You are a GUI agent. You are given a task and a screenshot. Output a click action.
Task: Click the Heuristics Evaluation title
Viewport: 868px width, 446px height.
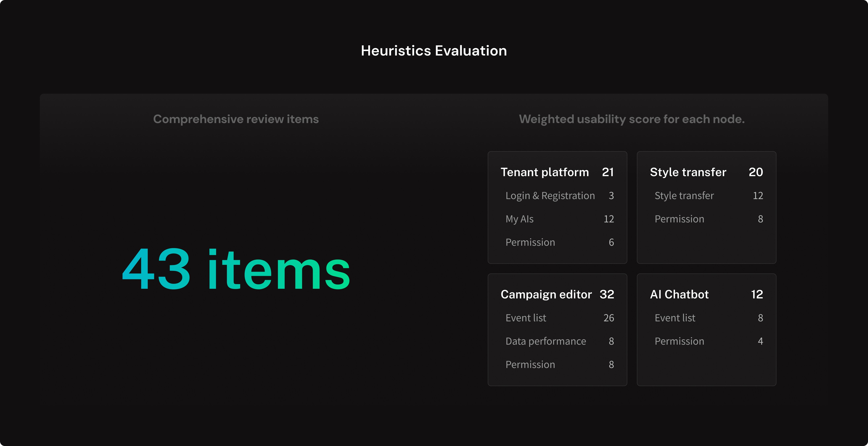[x=434, y=51]
